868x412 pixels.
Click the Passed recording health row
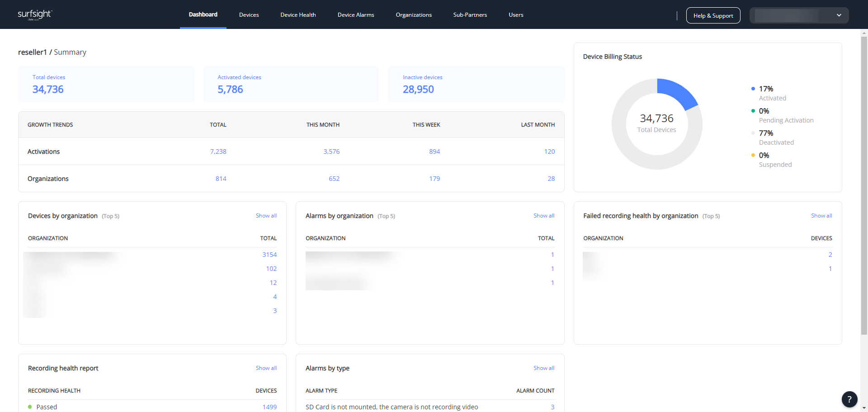tap(152, 407)
